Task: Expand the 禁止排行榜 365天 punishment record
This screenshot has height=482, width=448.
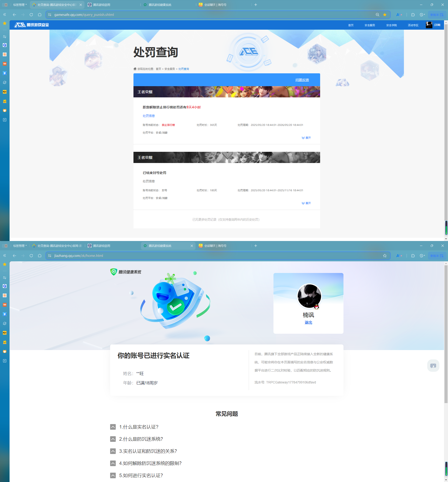Action: point(306,138)
